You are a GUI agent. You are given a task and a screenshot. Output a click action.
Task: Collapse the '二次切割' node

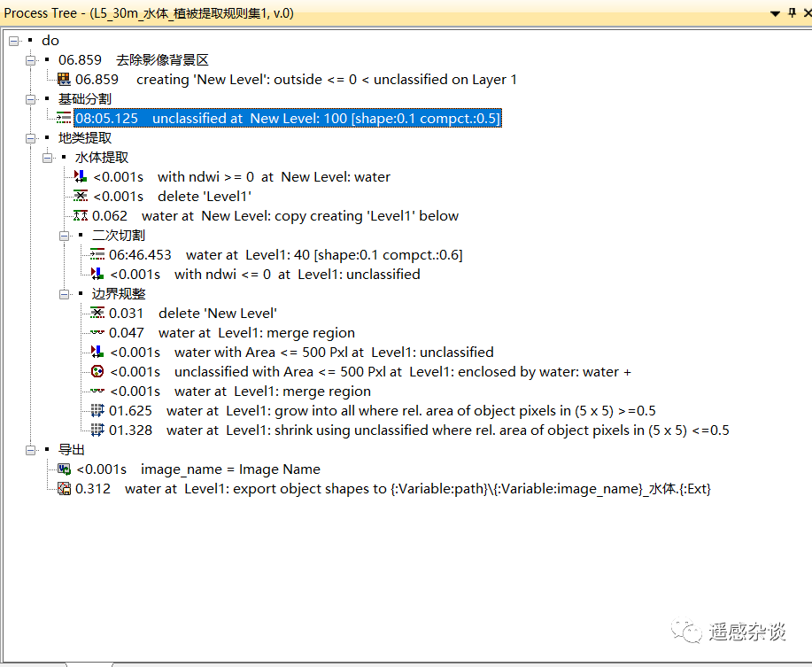point(64,236)
